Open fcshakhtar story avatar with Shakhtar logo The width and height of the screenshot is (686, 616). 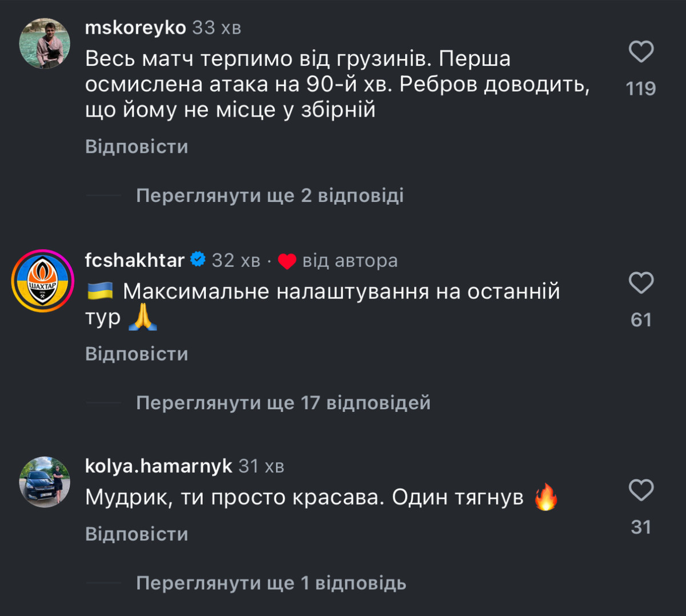43,281
